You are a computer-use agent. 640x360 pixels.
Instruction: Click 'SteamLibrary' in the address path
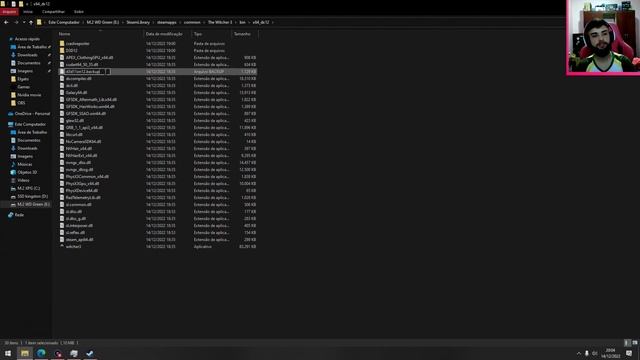pos(138,22)
